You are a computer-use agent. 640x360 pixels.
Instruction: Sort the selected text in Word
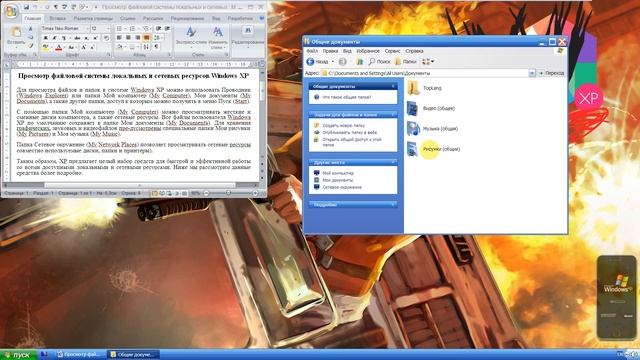click(146, 47)
